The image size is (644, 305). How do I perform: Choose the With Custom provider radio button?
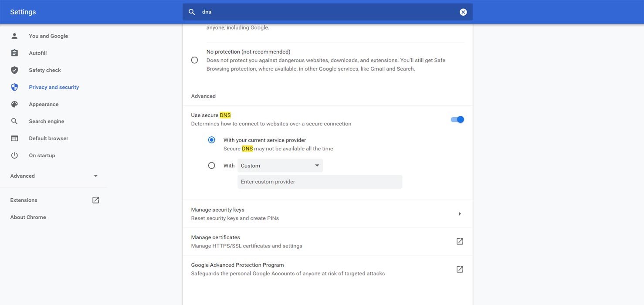(212, 166)
